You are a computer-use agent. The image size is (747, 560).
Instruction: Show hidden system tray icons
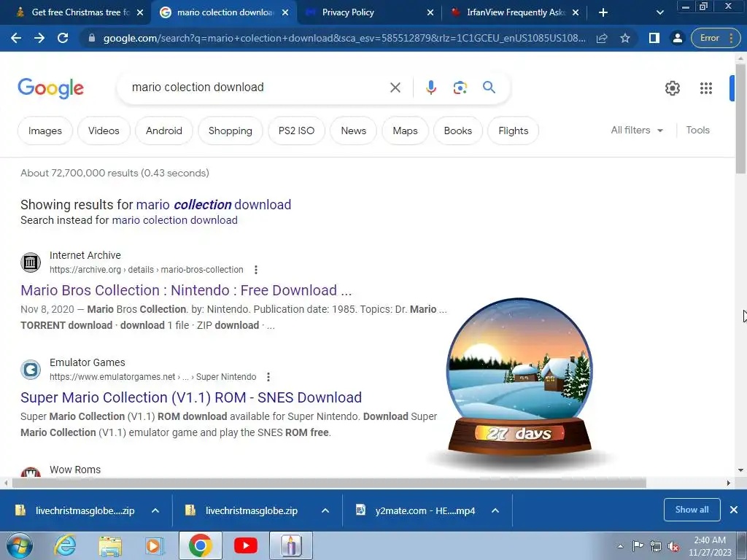tap(620, 546)
